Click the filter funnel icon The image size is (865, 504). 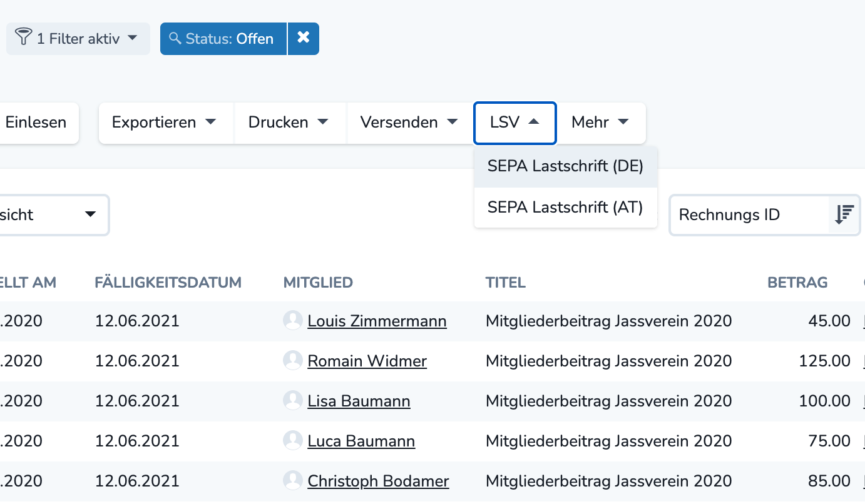pos(23,38)
